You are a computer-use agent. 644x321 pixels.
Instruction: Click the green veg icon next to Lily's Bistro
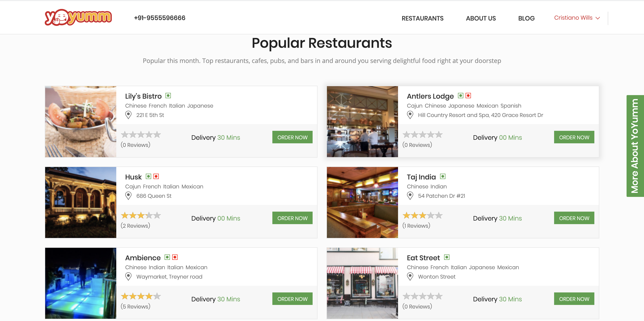(168, 96)
